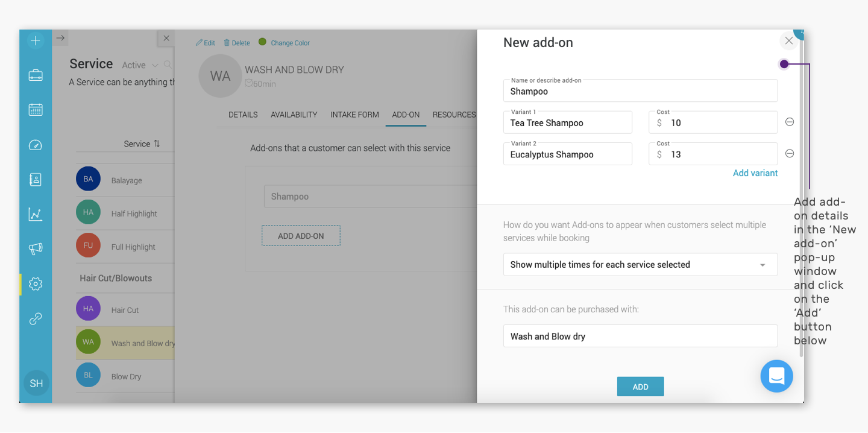868x433 pixels.
Task: Click the Variant 2 name field
Action: point(567,154)
